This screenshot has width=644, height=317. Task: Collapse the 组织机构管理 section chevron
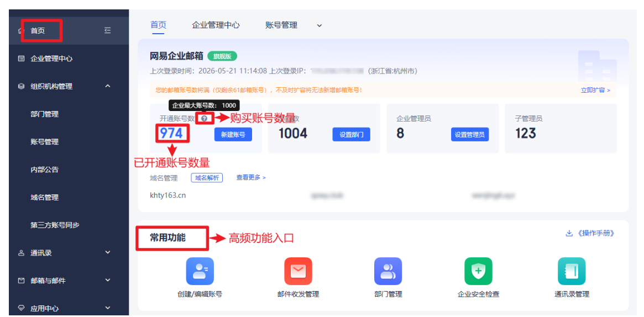108,86
